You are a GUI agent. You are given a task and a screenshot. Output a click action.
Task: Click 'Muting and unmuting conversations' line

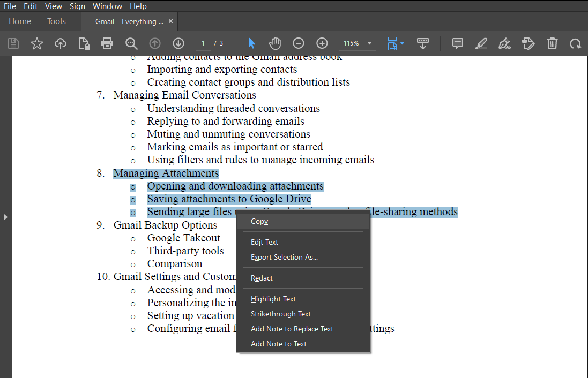coord(228,134)
